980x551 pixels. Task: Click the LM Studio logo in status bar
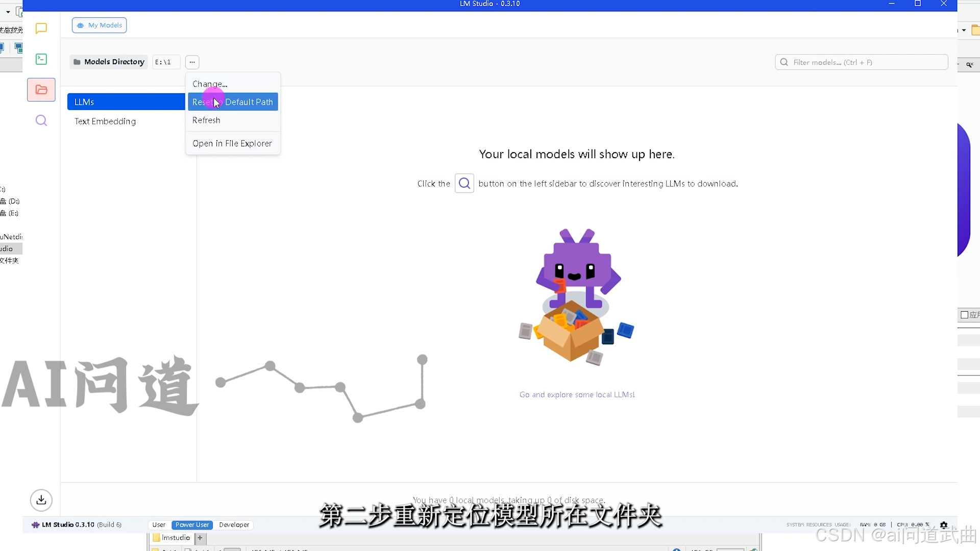(35, 524)
